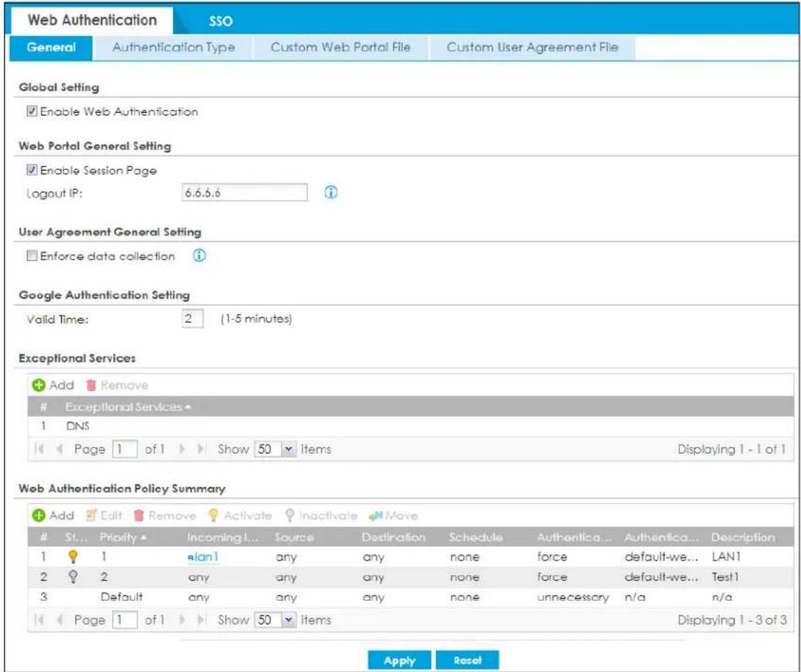The height and width of the screenshot is (672, 801).
Task: Sort by the Exceptional Services column header
Action: (124, 407)
